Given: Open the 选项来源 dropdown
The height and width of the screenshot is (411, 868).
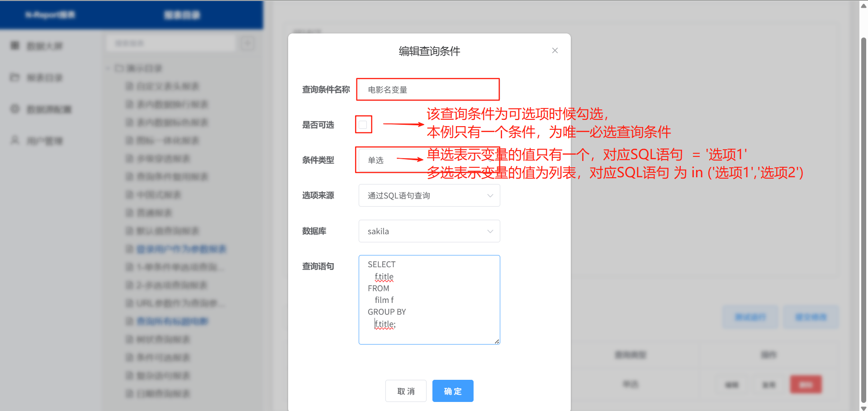Looking at the screenshot, I should [429, 195].
